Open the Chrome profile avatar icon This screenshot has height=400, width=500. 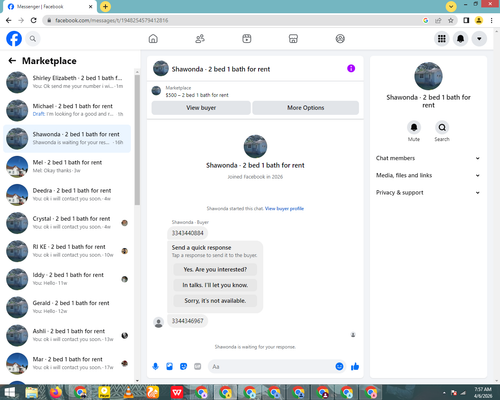point(479,20)
